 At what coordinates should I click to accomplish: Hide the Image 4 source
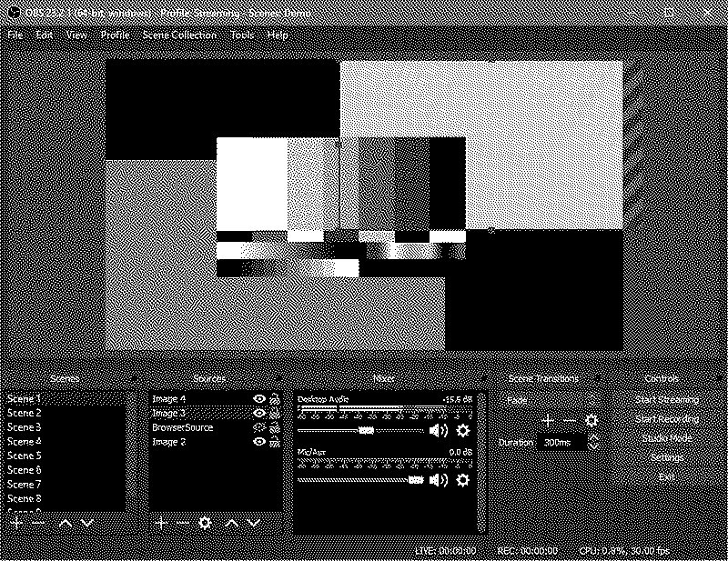click(x=259, y=399)
